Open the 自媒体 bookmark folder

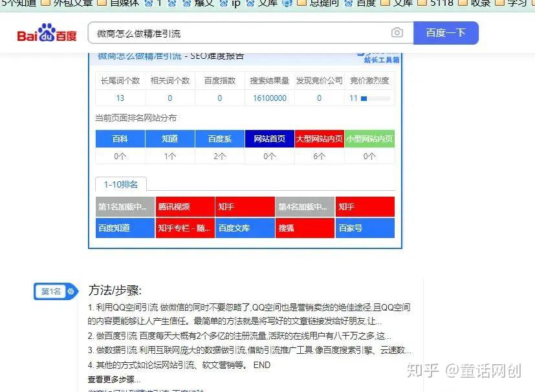tap(119, 3)
